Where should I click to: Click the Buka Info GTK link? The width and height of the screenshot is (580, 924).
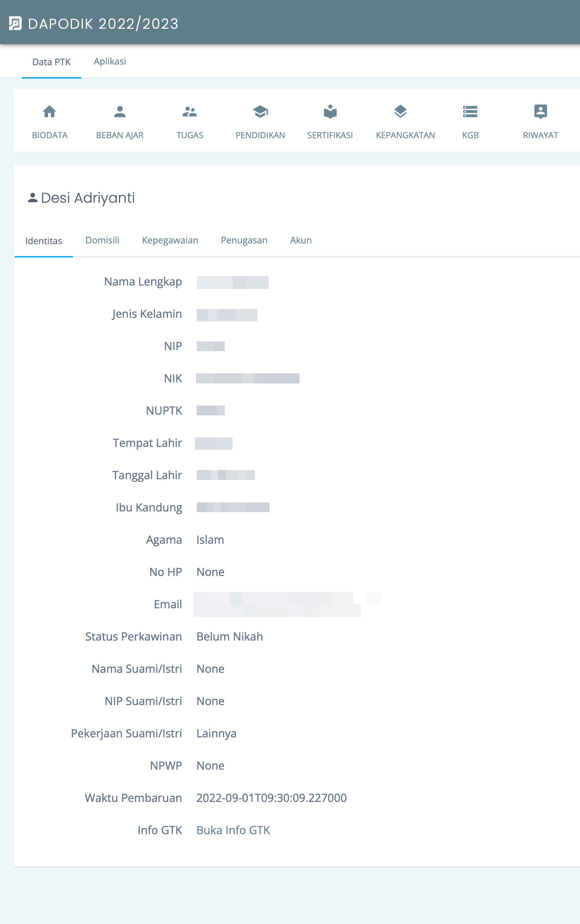pos(233,830)
